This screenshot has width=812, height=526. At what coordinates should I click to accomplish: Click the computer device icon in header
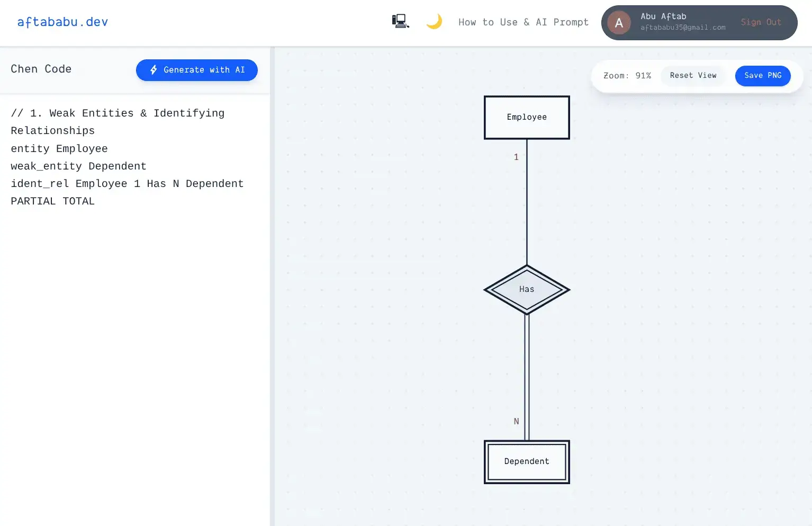400,22
